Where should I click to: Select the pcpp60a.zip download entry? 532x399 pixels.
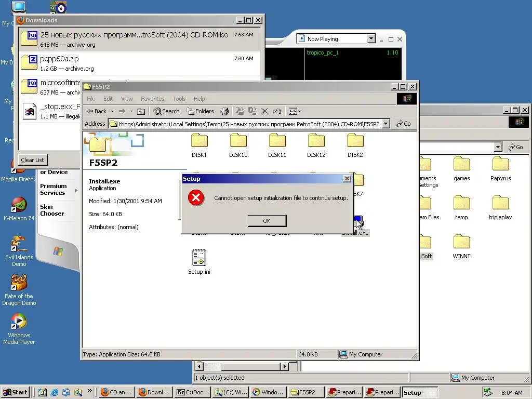[x=140, y=63]
